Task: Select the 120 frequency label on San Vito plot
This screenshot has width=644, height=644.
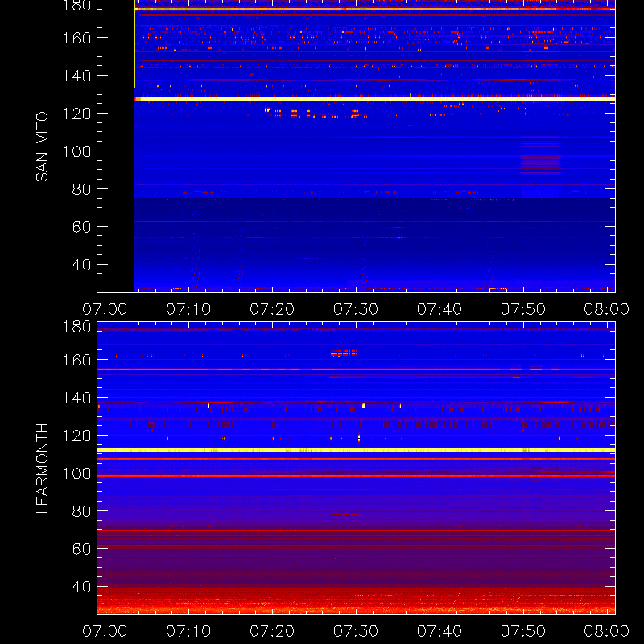Action: point(76,114)
